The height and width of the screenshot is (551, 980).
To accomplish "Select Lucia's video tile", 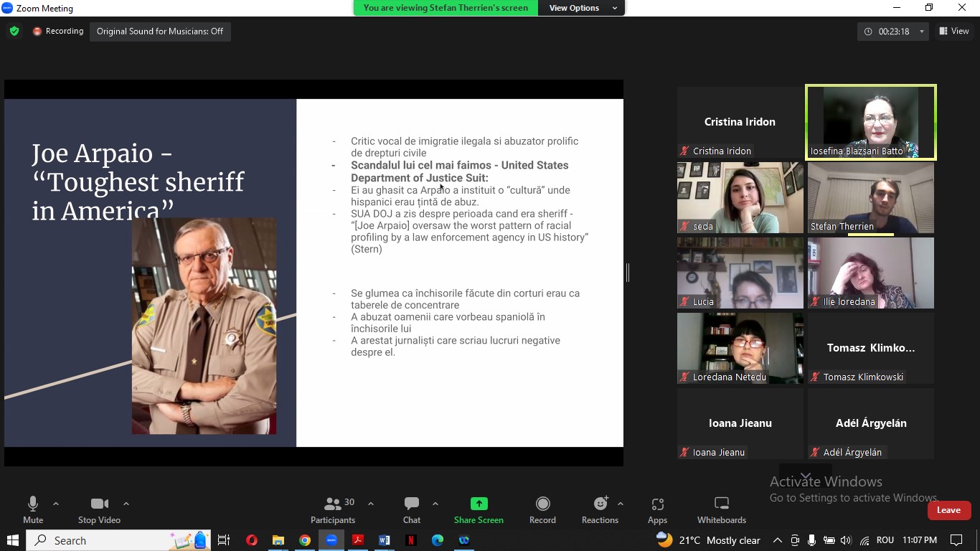I will tap(740, 273).
